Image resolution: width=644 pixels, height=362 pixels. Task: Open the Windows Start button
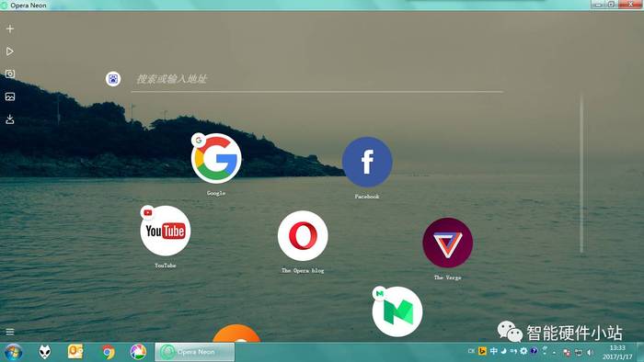coord(13,352)
